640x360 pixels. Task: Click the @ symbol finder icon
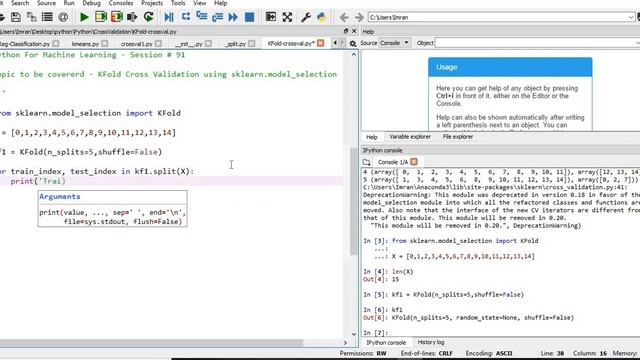(63, 17)
